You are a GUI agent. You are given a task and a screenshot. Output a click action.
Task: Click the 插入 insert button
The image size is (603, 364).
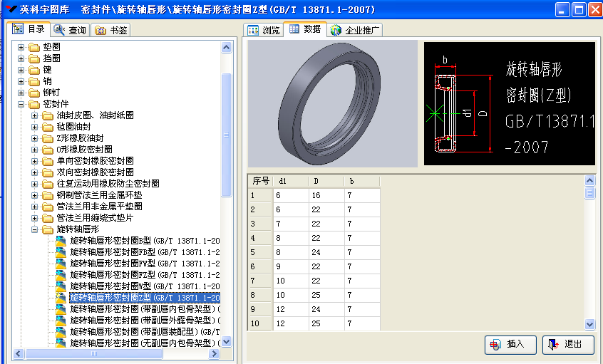(x=509, y=344)
